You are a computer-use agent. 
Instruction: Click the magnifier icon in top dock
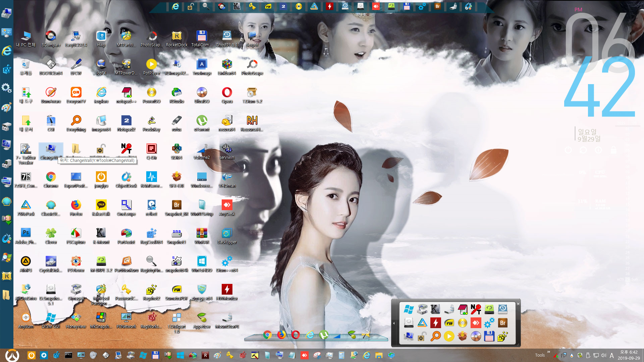[206, 6]
